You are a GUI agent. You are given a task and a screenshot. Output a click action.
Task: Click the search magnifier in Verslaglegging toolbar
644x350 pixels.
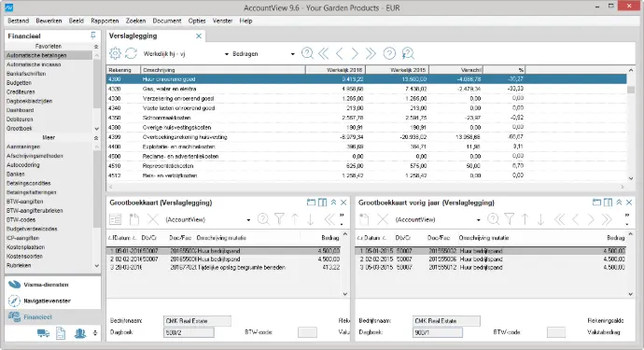[307, 53]
